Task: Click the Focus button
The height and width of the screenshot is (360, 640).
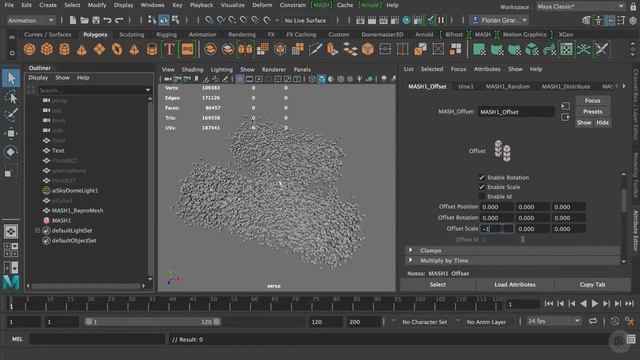Action: [593, 100]
